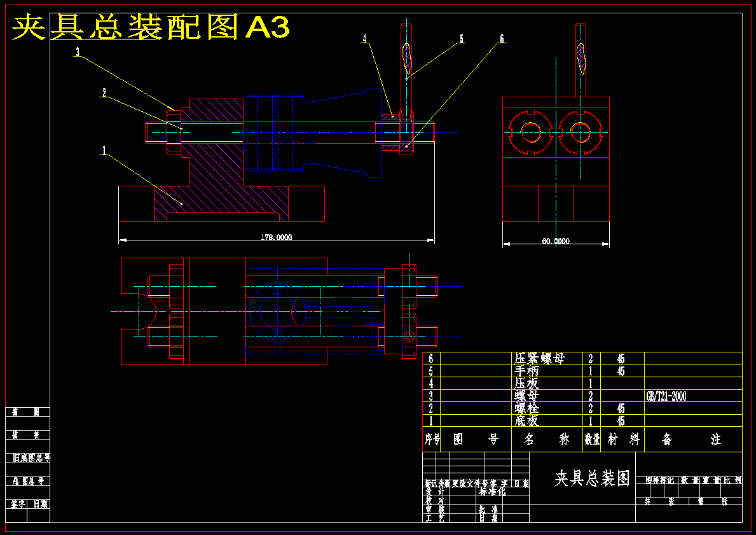Select part name 底板 in parts list
The image size is (756, 535).
[x=526, y=420]
